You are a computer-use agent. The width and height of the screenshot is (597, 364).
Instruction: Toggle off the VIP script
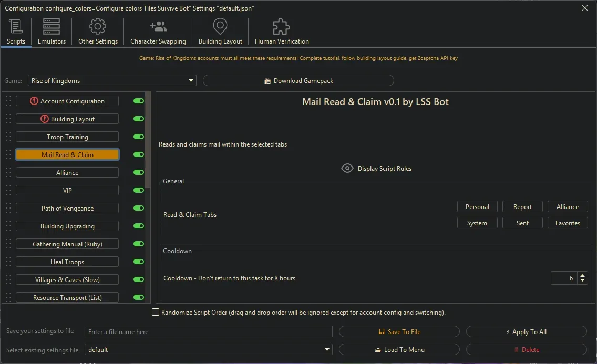138,190
